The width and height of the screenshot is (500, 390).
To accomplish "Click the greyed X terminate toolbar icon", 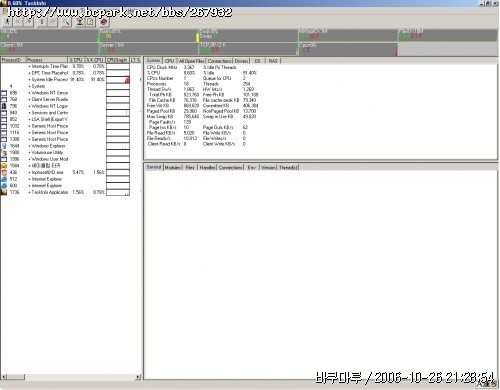I will [18, 22].
